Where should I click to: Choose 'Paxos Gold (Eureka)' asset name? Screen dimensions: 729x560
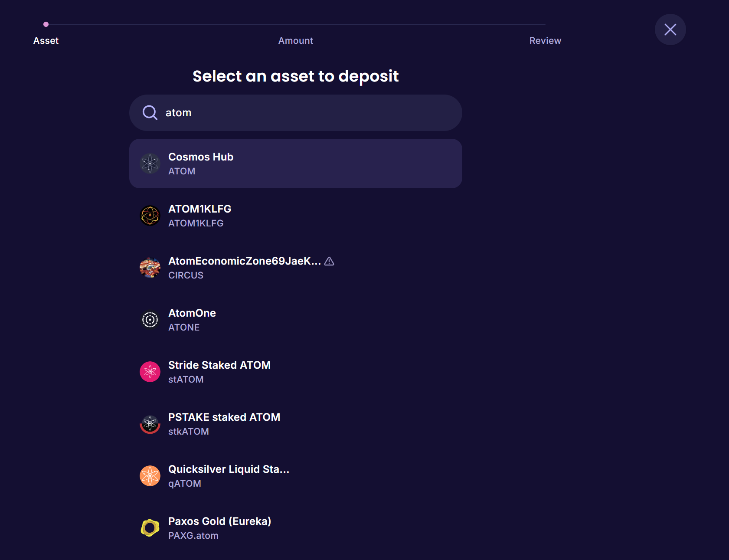(220, 521)
